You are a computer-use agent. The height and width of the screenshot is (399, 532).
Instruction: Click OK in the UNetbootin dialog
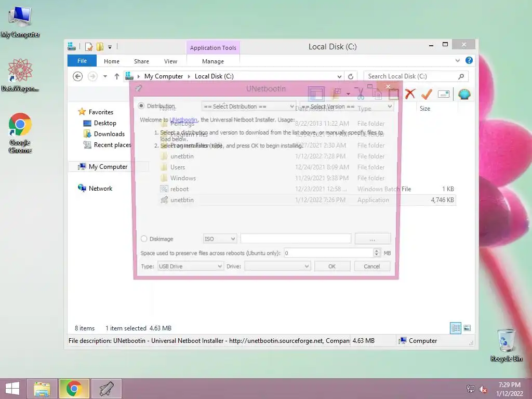tap(332, 267)
